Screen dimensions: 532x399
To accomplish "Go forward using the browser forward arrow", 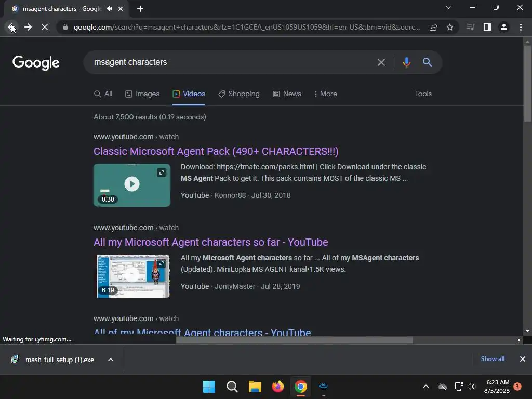I will 28,27.
